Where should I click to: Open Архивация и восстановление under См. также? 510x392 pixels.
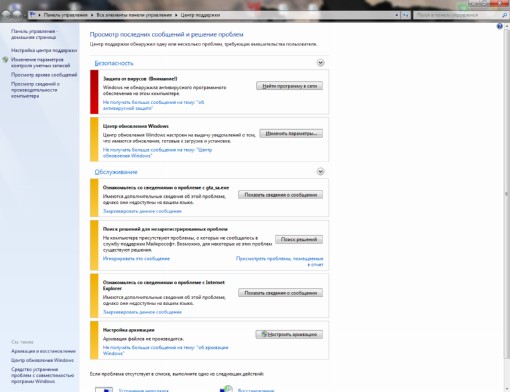pyautogui.click(x=43, y=351)
